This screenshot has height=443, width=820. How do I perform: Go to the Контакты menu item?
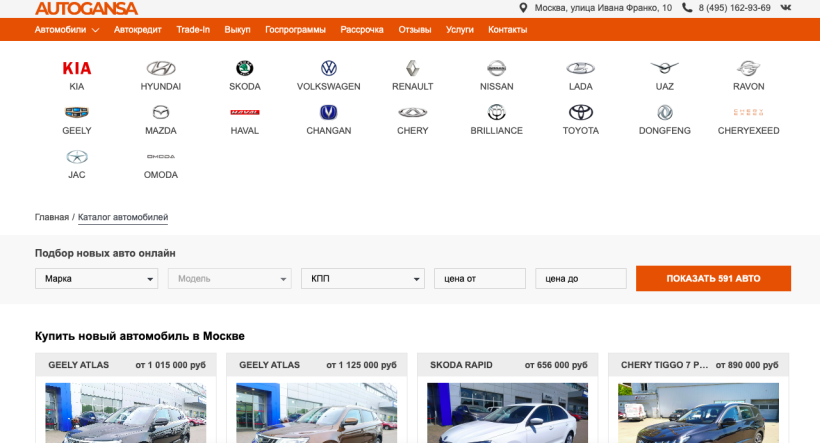[507, 30]
